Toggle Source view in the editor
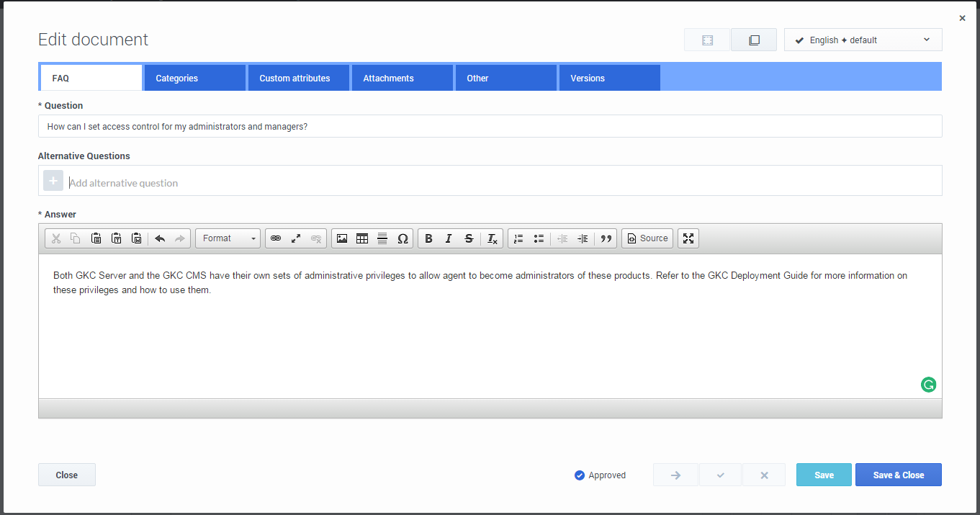This screenshot has width=980, height=515. click(x=647, y=238)
